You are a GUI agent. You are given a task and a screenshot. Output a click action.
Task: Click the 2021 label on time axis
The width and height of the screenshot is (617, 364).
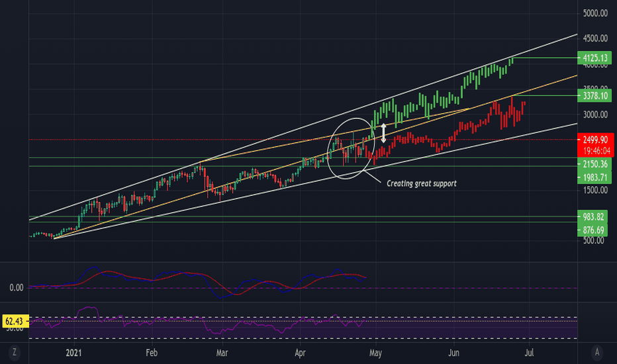pyautogui.click(x=73, y=353)
